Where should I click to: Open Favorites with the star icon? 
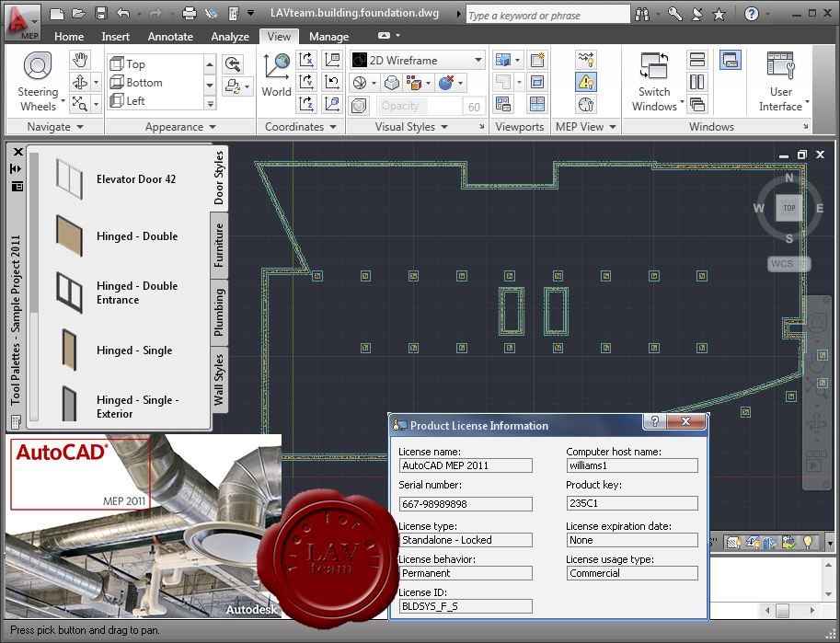pos(719,14)
